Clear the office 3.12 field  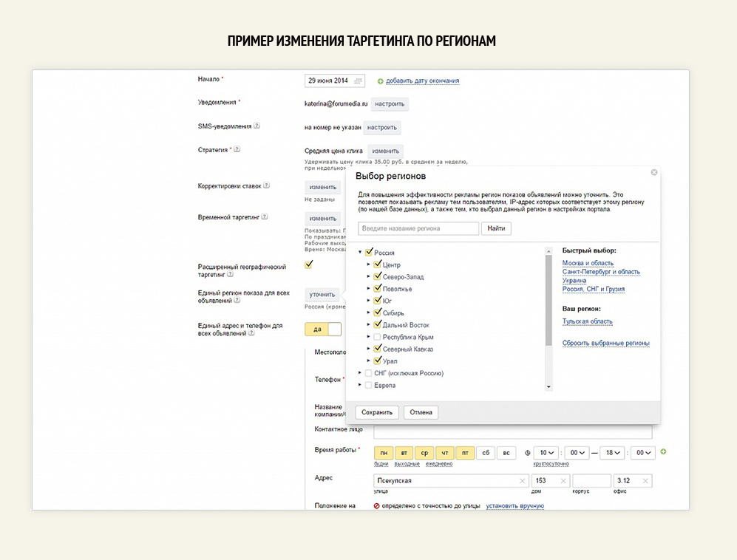pyautogui.click(x=645, y=481)
